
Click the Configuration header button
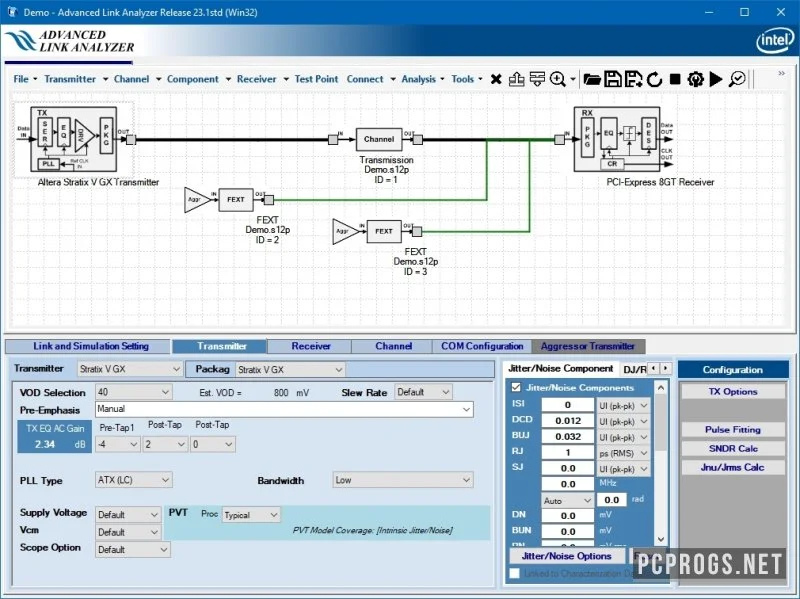733,369
